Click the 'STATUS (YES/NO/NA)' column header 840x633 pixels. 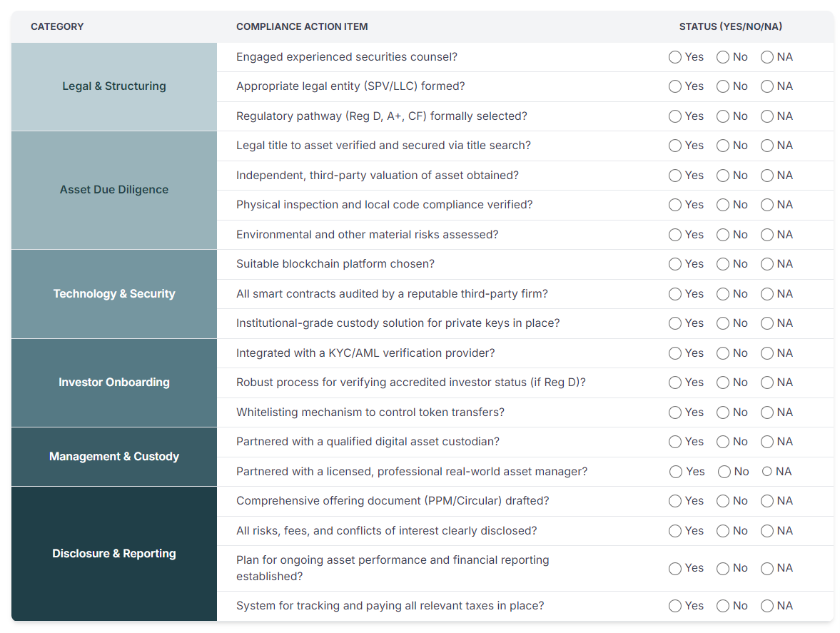point(731,27)
